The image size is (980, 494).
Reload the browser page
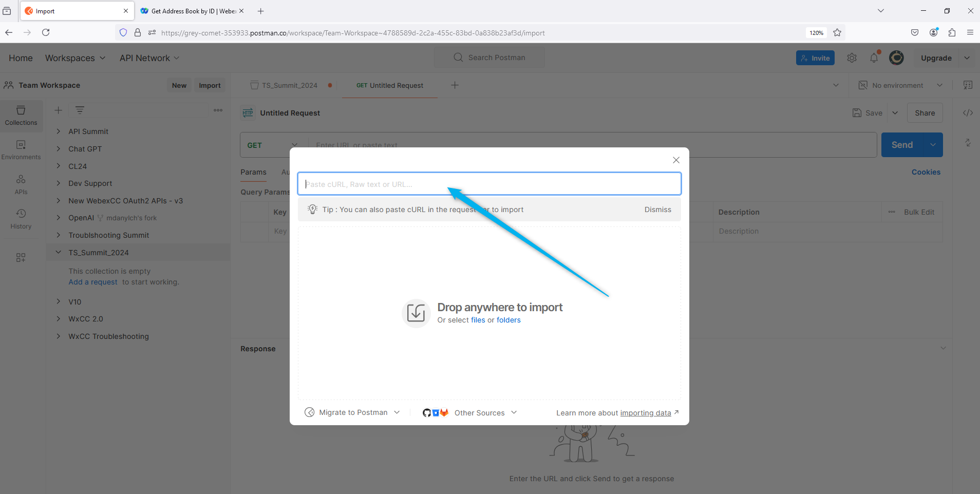pyautogui.click(x=46, y=32)
